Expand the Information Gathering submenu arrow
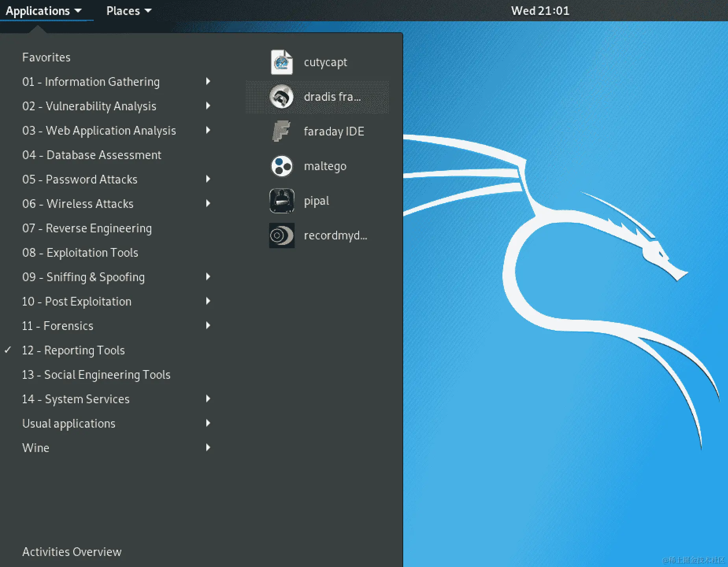Image resolution: width=728 pixels, height=567 pixels. [x=208, y=82]
